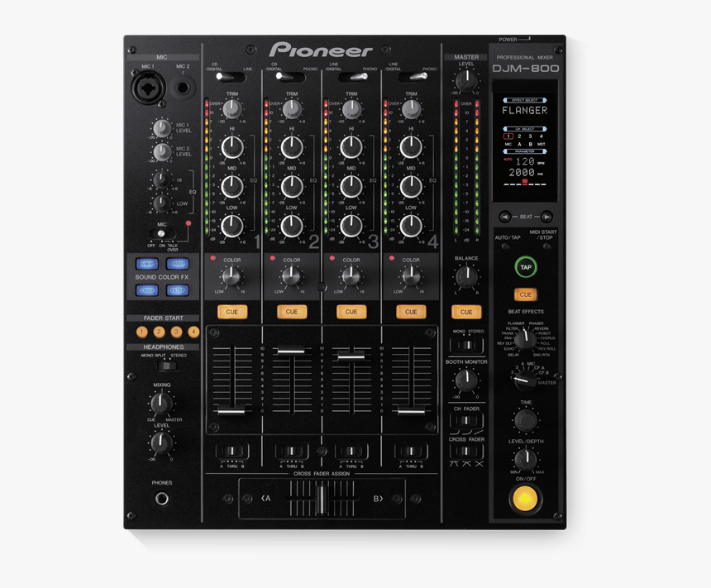This screenshot has height=588, width=711.
Task: Click the MIC OFF/ON/TALK OVER switch
Action: 162,234
